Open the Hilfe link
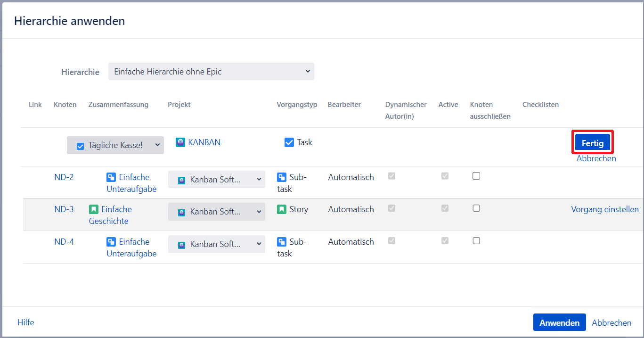This screenshot has height=338, width=644. tap(26, 322)
